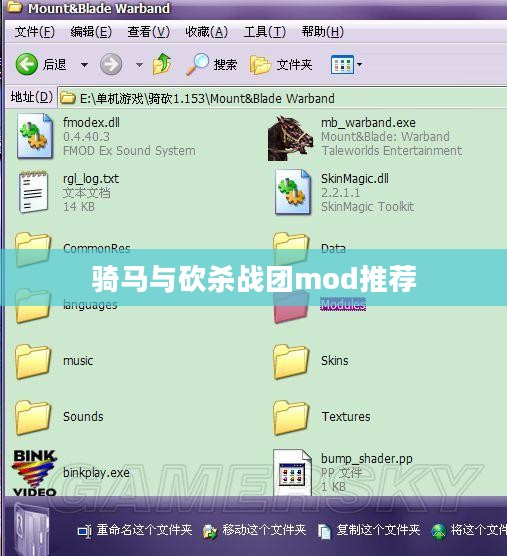Select the Skins folder icon

click(291, 362)
